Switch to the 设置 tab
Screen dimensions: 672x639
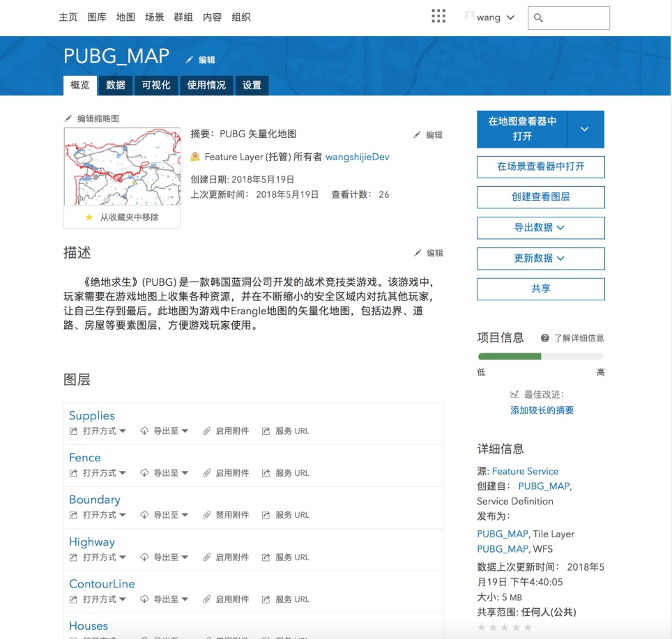click(x=252, y=85)
